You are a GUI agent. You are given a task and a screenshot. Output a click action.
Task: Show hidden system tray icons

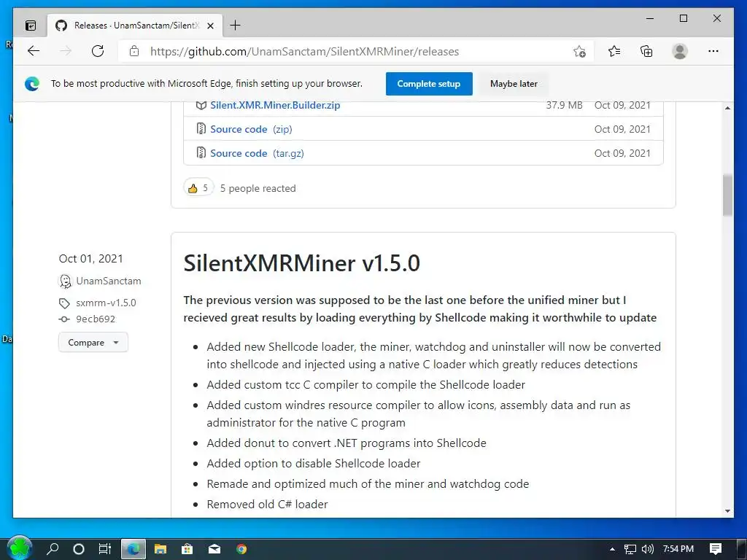tap(612, 549)
